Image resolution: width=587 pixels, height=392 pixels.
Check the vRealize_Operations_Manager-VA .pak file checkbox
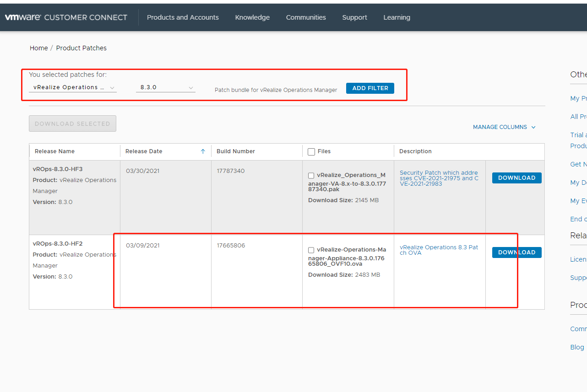311,176
